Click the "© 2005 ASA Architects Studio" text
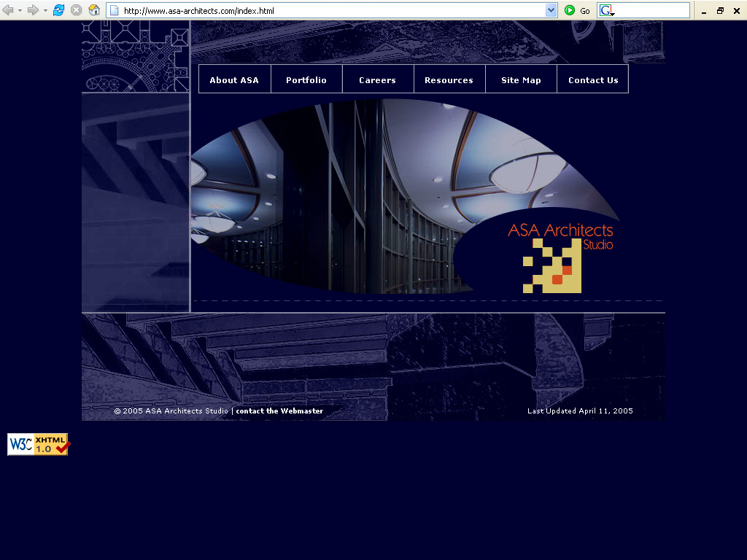 [171, 411]
